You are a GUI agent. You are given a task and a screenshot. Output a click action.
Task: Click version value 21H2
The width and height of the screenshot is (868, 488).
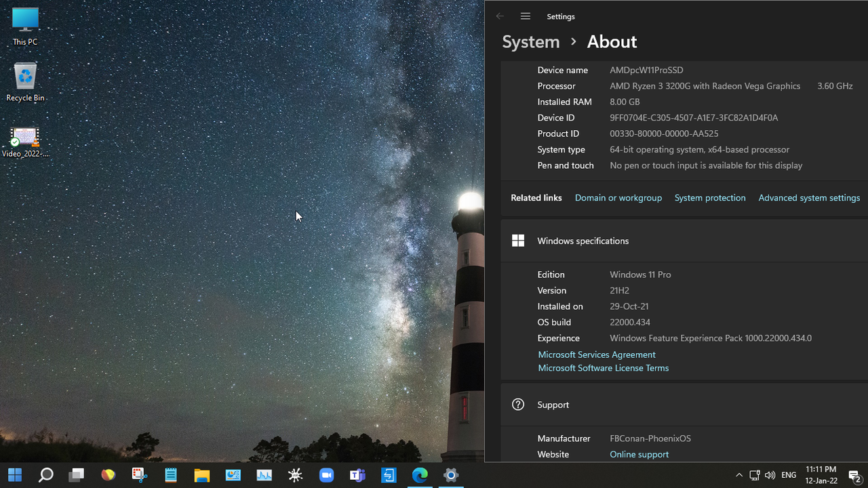pyautogui.click(x=620, y=290)
